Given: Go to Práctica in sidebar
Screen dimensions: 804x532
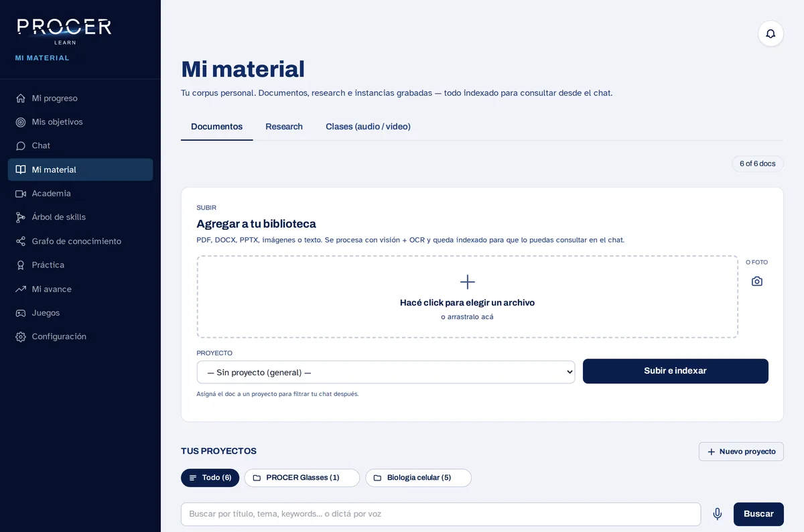Looking at the screenshot, I should point(80,265).
